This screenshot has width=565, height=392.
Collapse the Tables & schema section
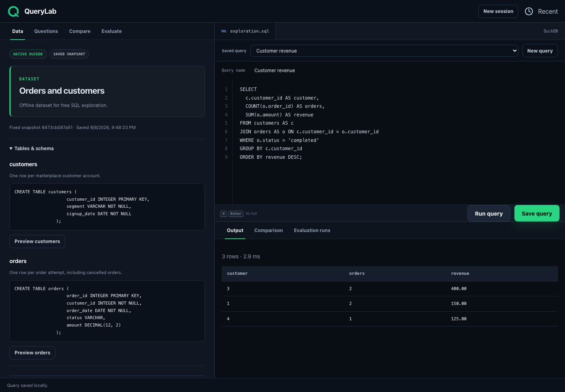(x=31, y=149)
